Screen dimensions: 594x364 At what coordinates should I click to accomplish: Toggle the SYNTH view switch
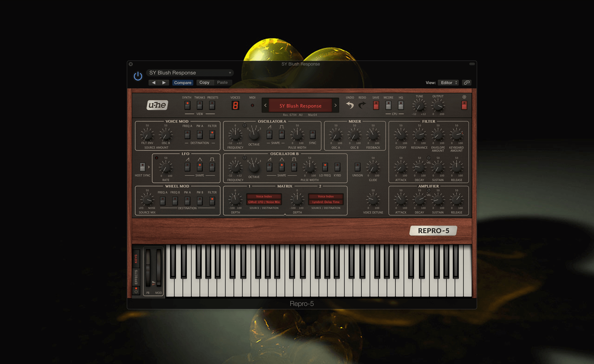[187, 105]
